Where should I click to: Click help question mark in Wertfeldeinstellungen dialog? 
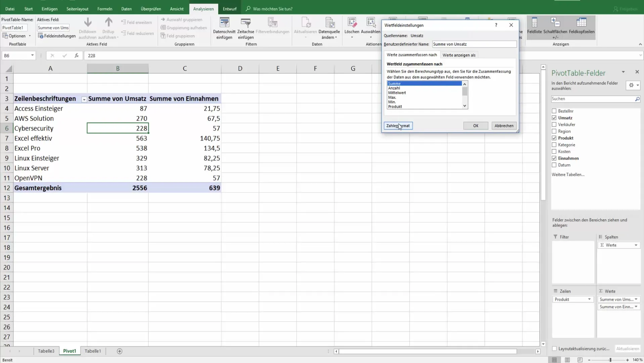pos(496,25)
